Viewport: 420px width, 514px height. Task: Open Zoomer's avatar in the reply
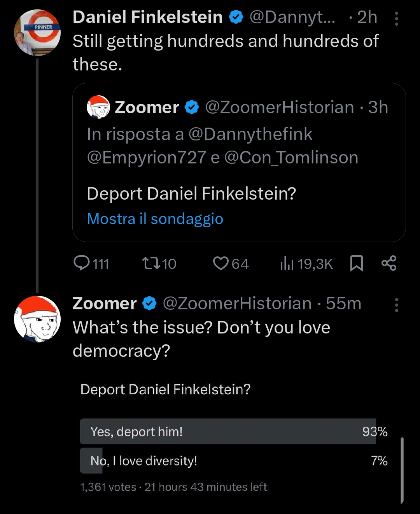pos(37,319)
